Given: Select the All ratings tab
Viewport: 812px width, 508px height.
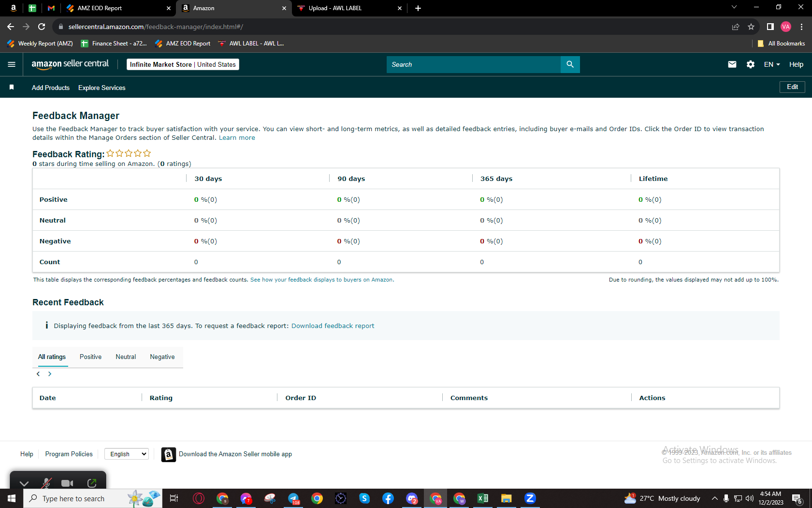Looking at the screenshot, I should 52,357.
